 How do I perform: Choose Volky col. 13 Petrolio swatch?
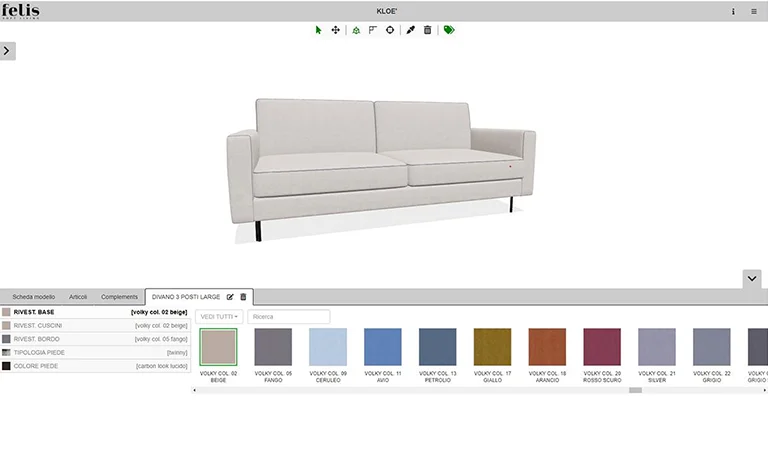[438, 347]
